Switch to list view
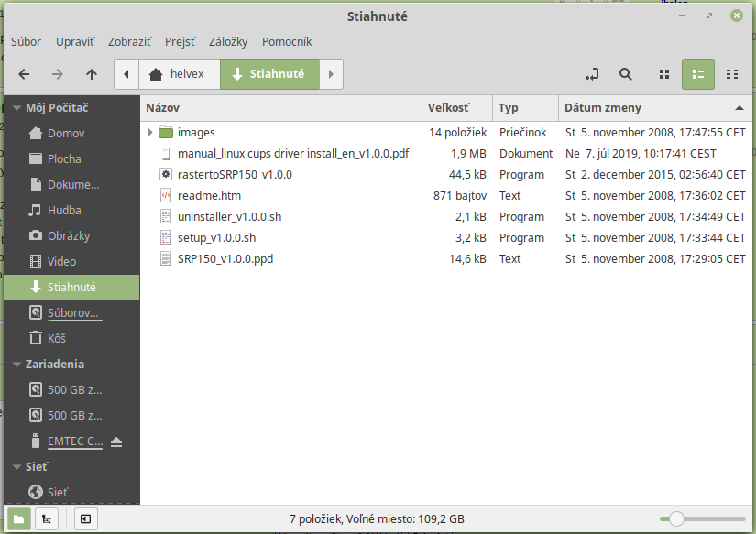 coord(698,74)
